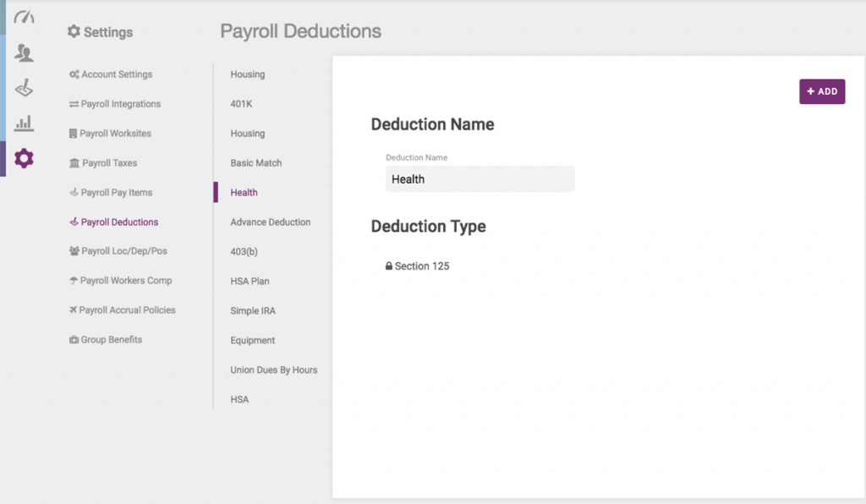Open Account Settings
866x504 pixels.
pos(117,74)
